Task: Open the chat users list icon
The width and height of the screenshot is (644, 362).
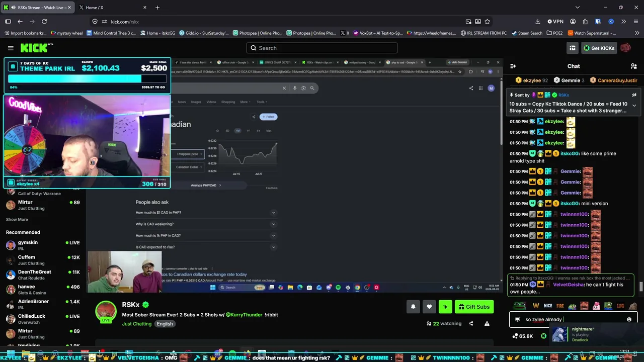Action: pos(633,66)
